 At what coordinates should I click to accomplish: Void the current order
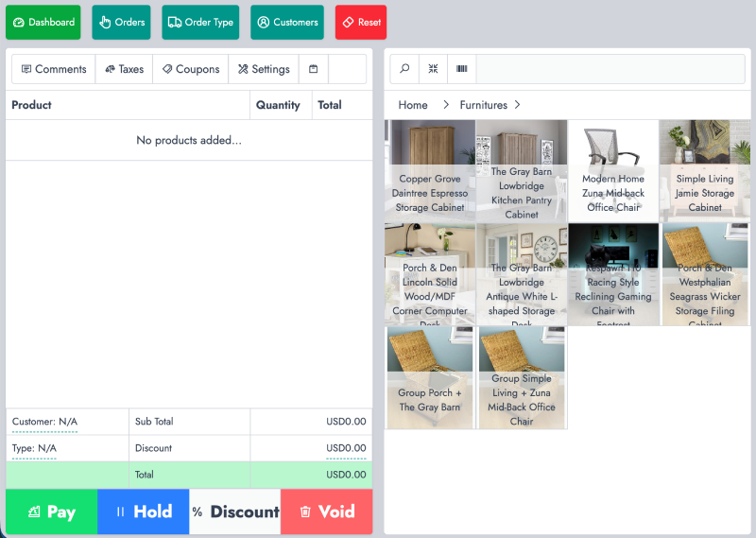tap(326, 512)
